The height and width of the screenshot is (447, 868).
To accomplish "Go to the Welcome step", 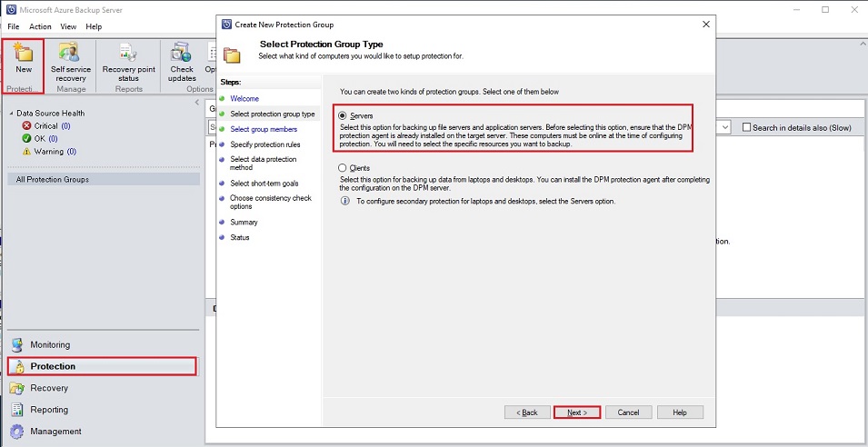I will click(244, 98).
